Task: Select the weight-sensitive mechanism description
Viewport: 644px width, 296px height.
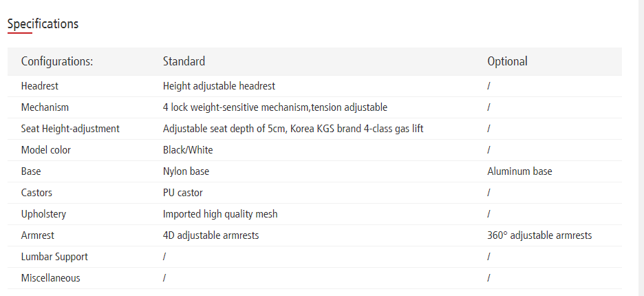Action: (x=275, y=107)
